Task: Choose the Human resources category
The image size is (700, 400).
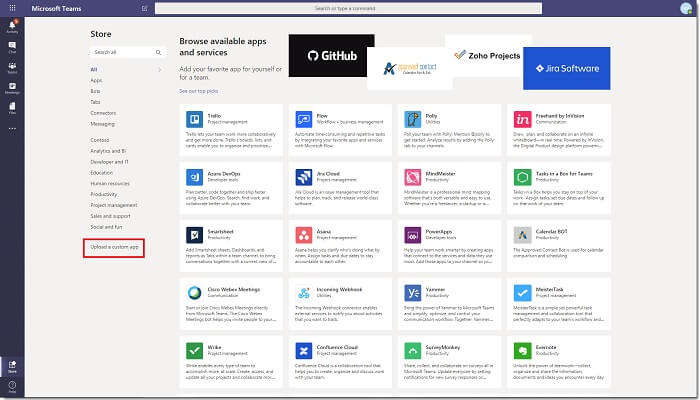Action: 110,183
